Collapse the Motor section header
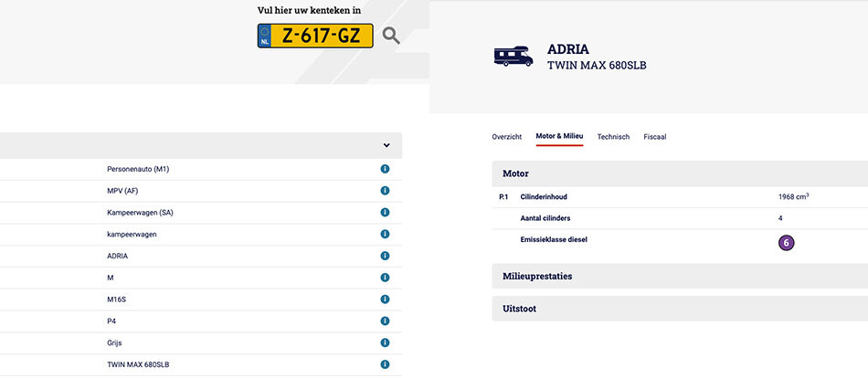 [679, 173]
